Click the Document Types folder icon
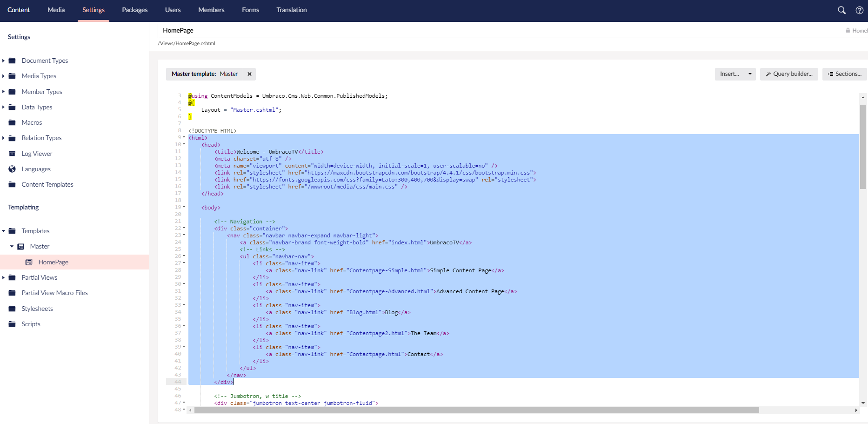The width and height of the screenshot is (868, 424). pos(12,61)
